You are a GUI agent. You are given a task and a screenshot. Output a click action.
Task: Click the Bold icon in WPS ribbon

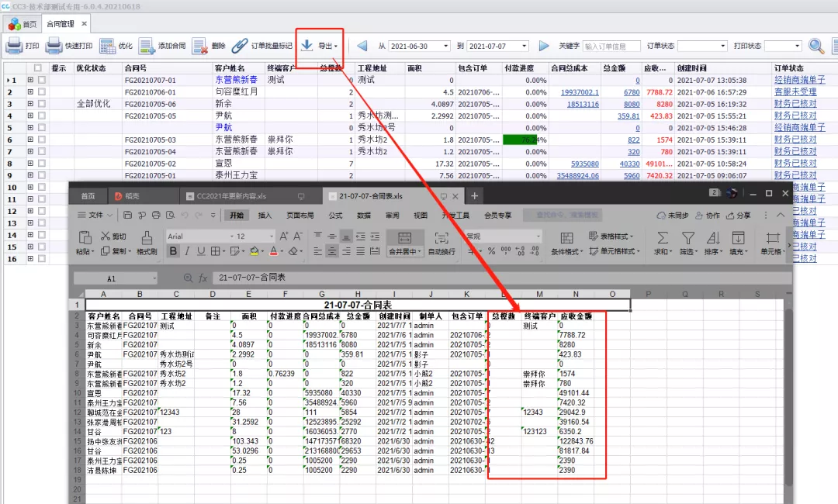point(173,251)
